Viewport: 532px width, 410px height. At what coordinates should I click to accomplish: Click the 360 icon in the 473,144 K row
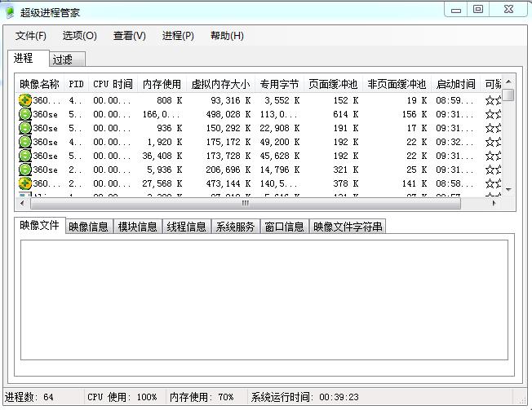(x=24, y=183)
